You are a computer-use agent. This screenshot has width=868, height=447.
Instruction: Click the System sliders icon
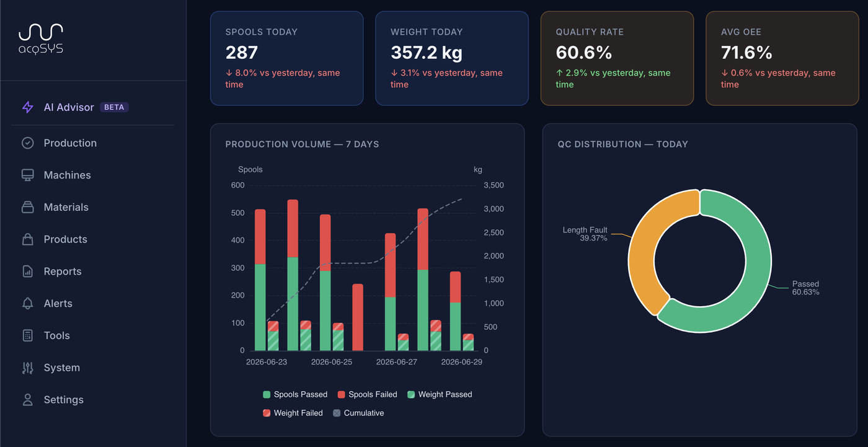tap(28, 368)
